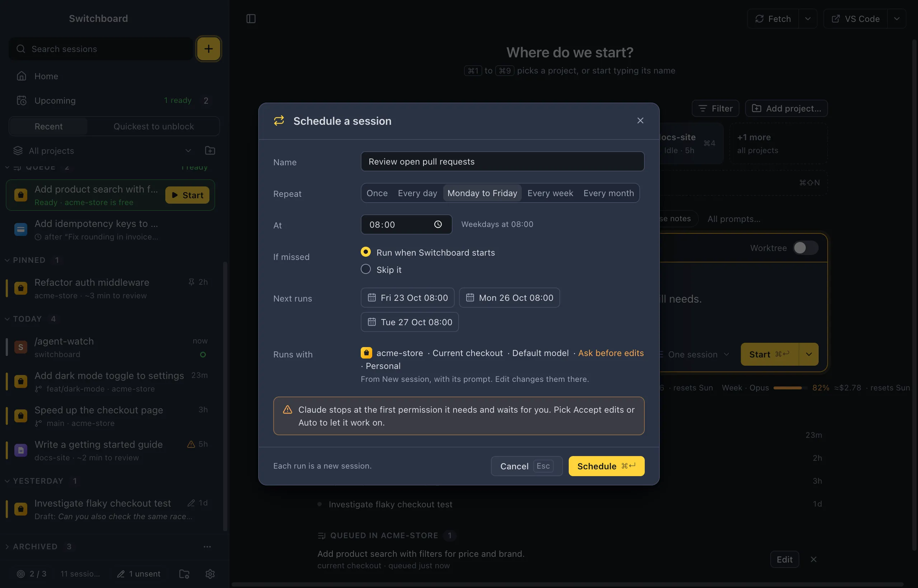Click the Home icon in the sidebar
918x588 pixels.
(x=22, y=76)
